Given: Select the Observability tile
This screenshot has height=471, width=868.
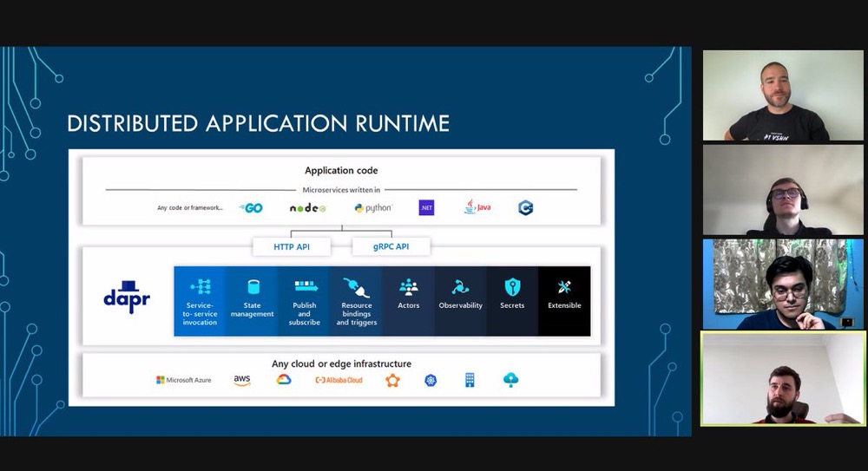Looking at the screenshot, I should (460, 301).
